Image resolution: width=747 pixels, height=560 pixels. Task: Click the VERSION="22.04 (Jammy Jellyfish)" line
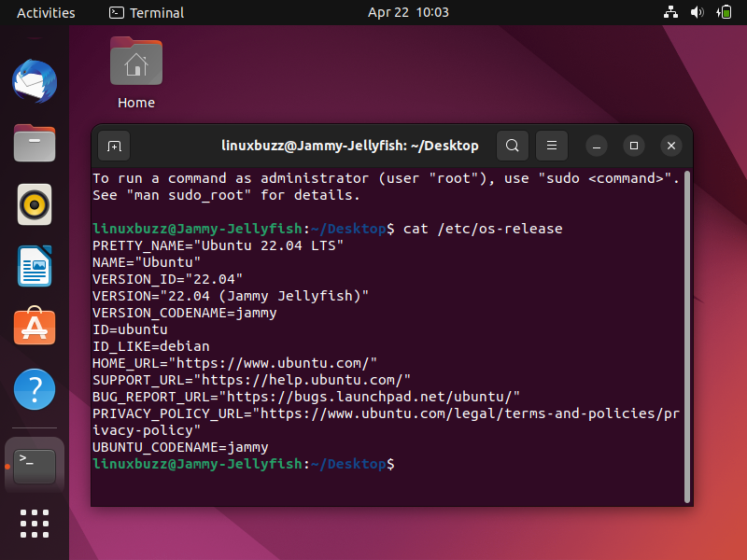coord(231,296)
